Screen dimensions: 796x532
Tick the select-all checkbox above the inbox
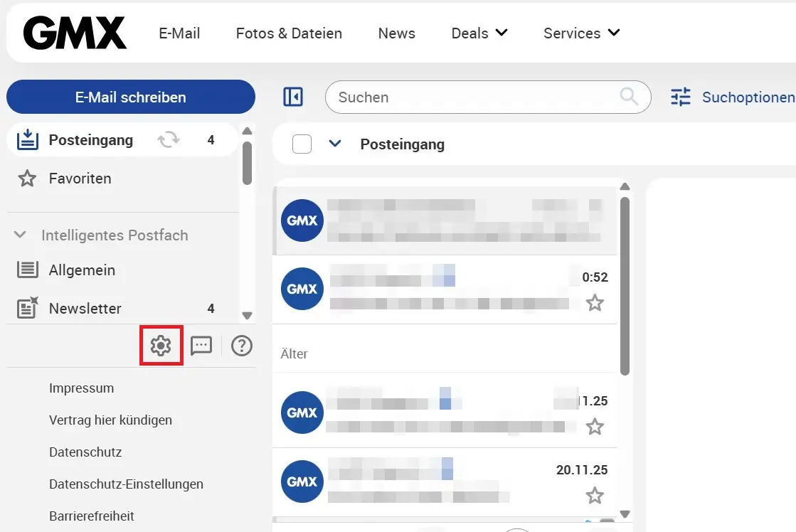coord(302,144)
